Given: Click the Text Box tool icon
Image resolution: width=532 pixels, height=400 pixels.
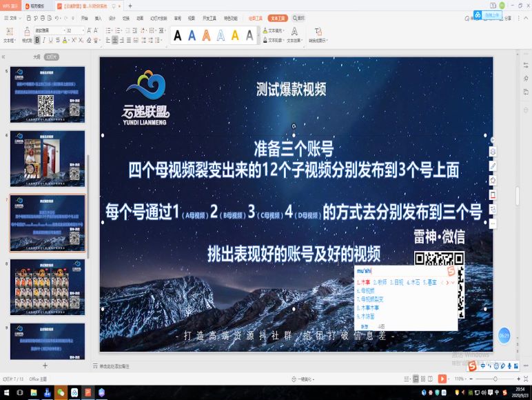Looking at the screenshot, I should tap(10, 32).
